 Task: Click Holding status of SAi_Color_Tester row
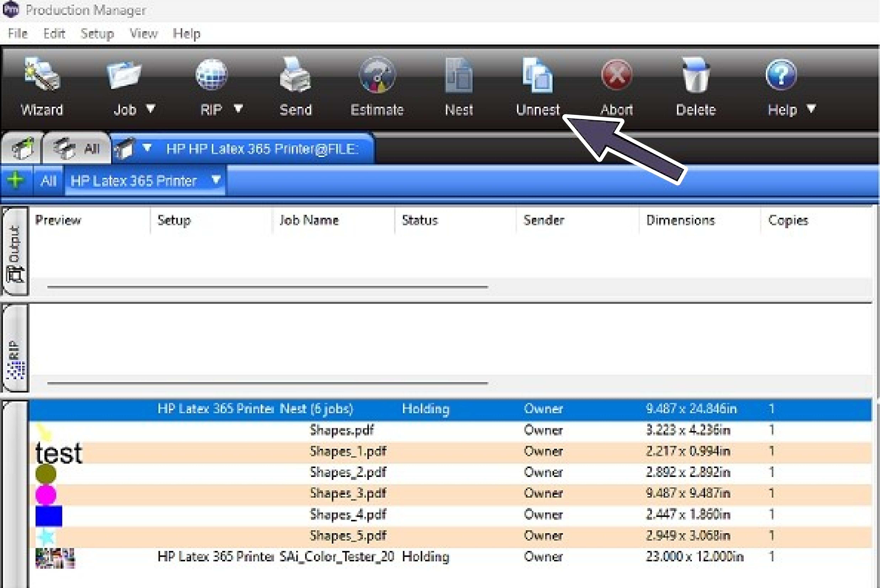(426, 557)
